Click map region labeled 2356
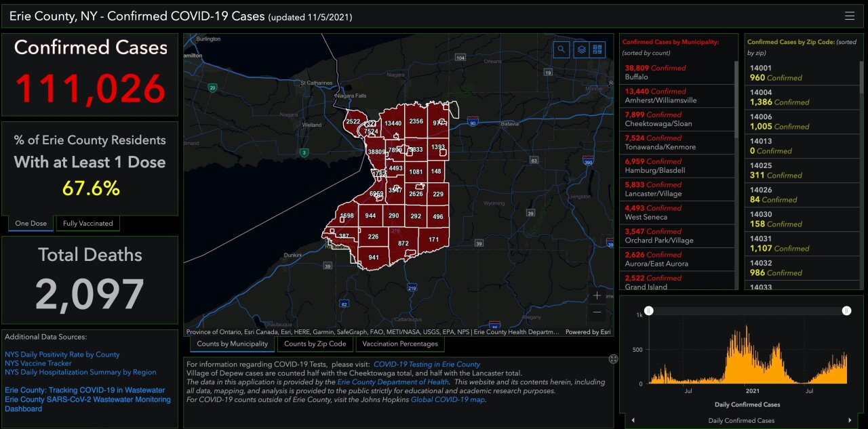The height and width of the screenshot is (429, 868). pos(416,122)
